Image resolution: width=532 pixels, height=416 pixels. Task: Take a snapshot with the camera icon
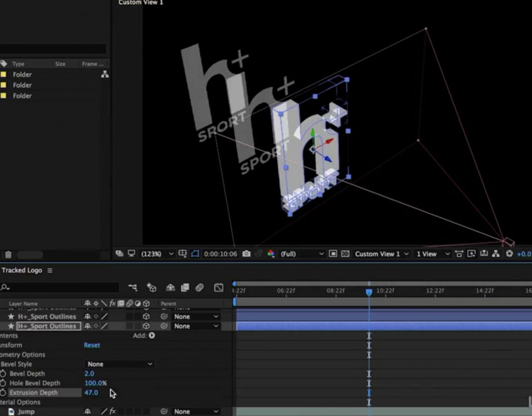coord(246,254)
